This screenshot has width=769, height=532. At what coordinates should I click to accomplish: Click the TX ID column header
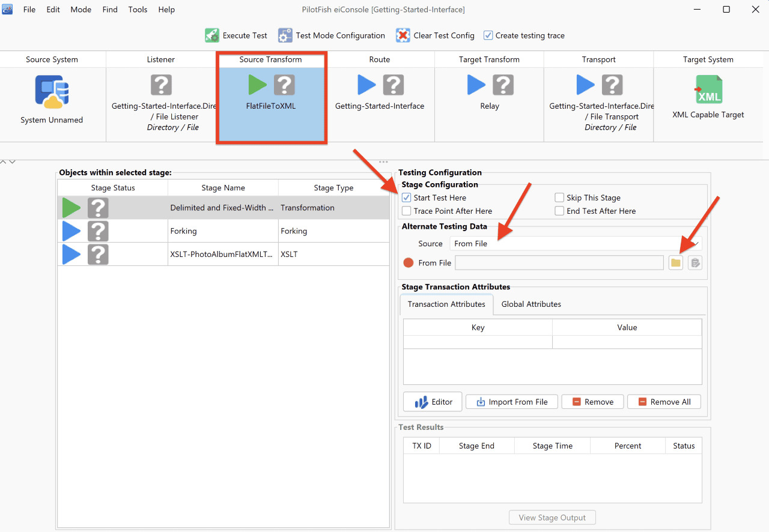(422, 446)
